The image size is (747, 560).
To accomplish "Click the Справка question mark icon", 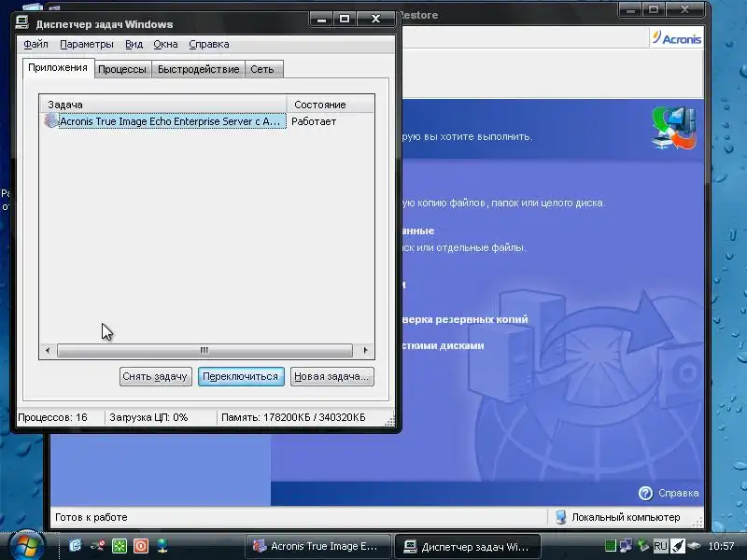I will (645, 494).
